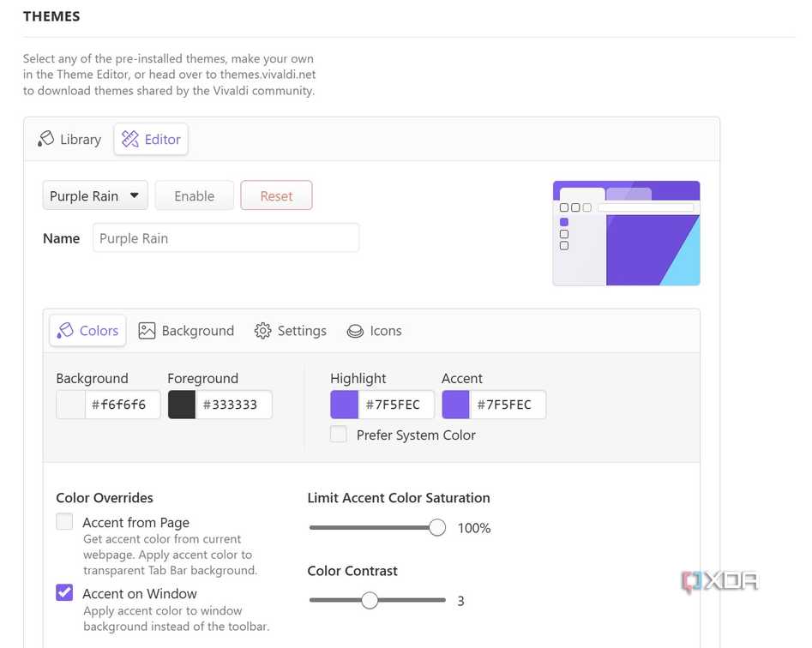Click the Colors paint bucket icon
The width and height of the screenshot is (812, 648).
coord(65,331)
